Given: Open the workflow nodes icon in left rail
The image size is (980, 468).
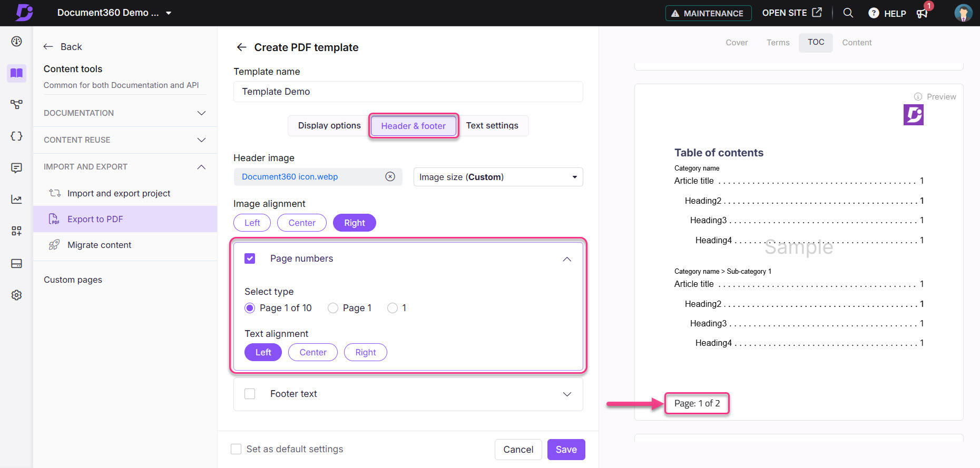Looking at the screenshot, I should [x=16, y=104].
